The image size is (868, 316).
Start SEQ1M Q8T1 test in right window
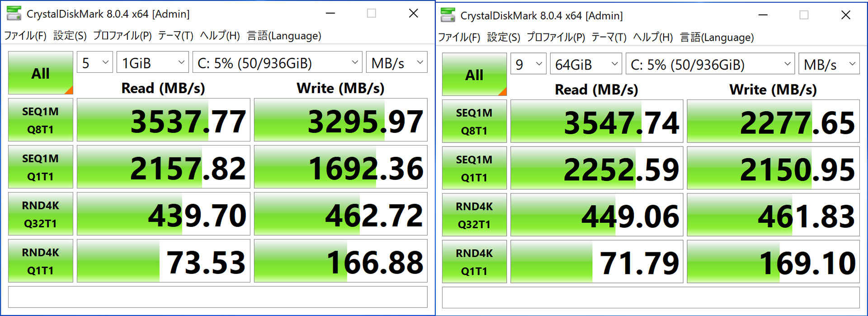click(x=474, y=121)
